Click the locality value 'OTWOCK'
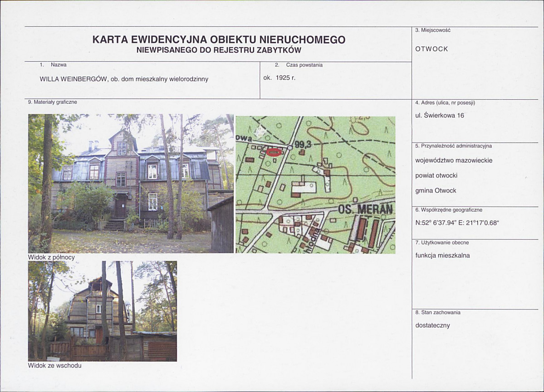The height and width of the screenshot is (392, 544). [431, 49]
